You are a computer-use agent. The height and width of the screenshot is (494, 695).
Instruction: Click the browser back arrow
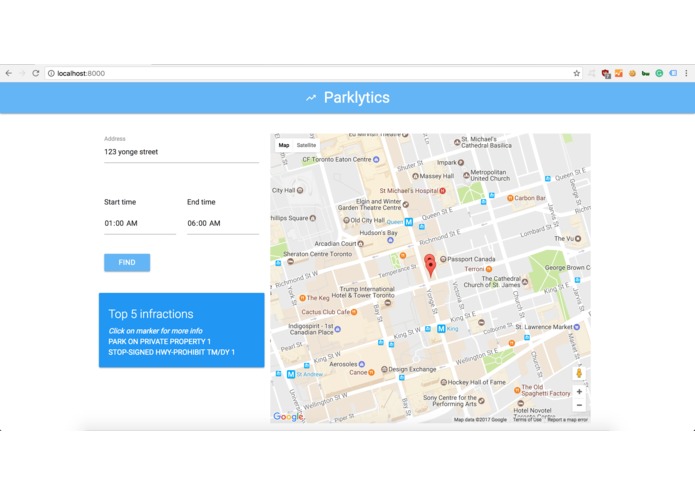[9, 73]
